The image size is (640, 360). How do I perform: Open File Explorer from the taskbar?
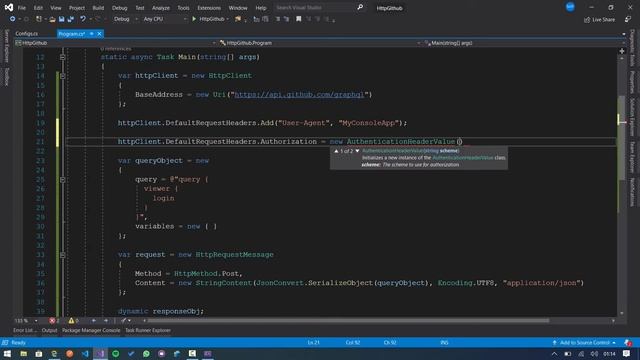(x=24, y=354)
